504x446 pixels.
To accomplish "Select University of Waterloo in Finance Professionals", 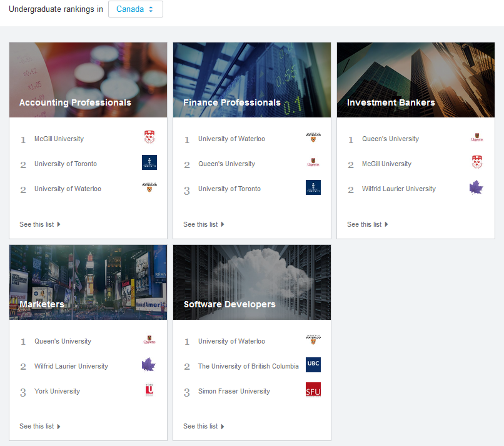I will pyautogui.click(x=231, y=139).
